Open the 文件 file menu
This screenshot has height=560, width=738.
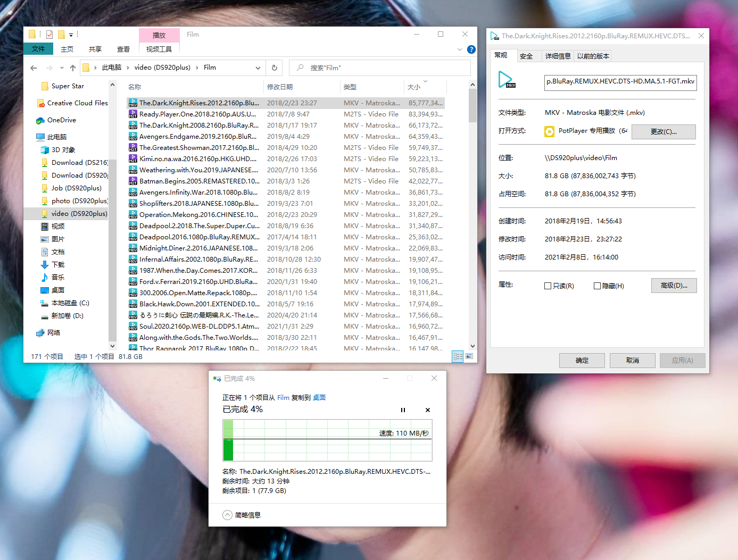coord(38,49)
